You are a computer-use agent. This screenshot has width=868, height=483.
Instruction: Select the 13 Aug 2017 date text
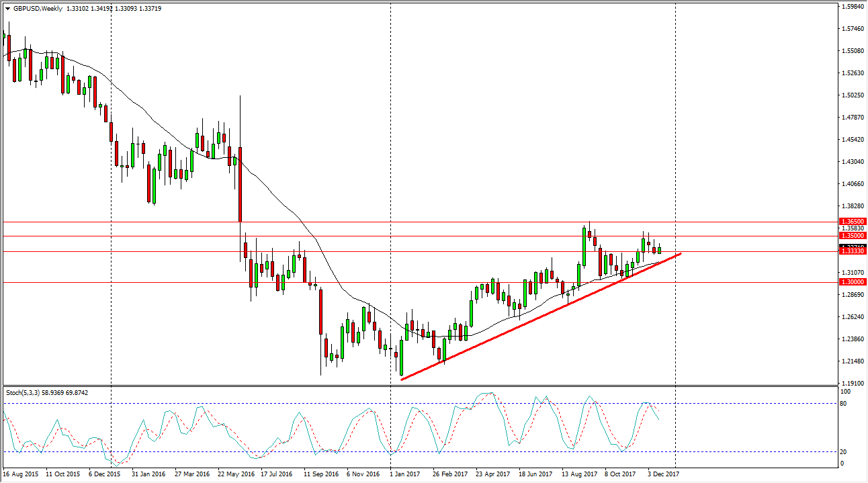click(x=579, y=474)
